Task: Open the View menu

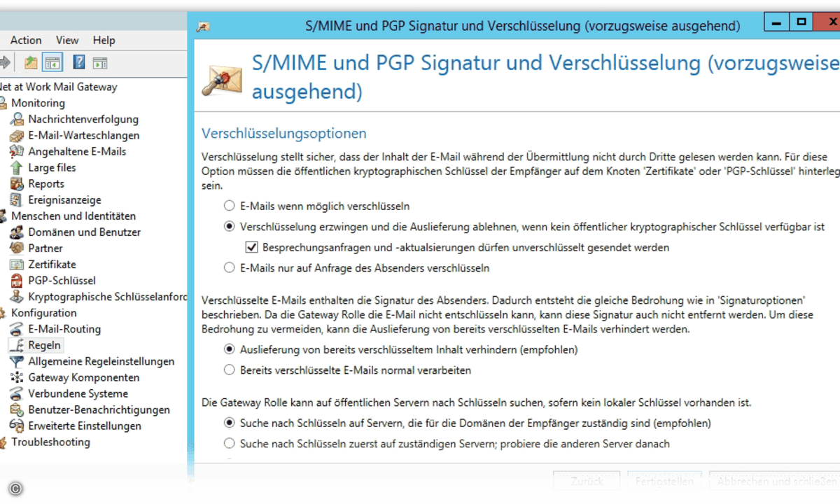Action: tap(68, 41)
